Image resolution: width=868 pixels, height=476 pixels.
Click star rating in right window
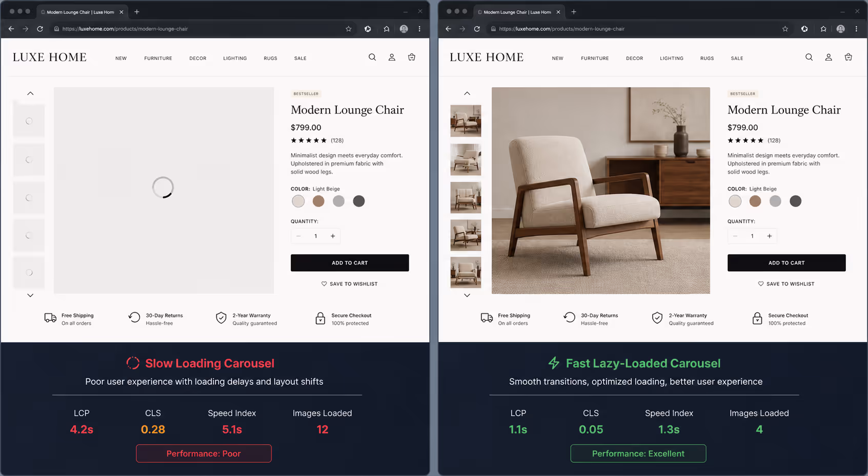click(745, 140)
